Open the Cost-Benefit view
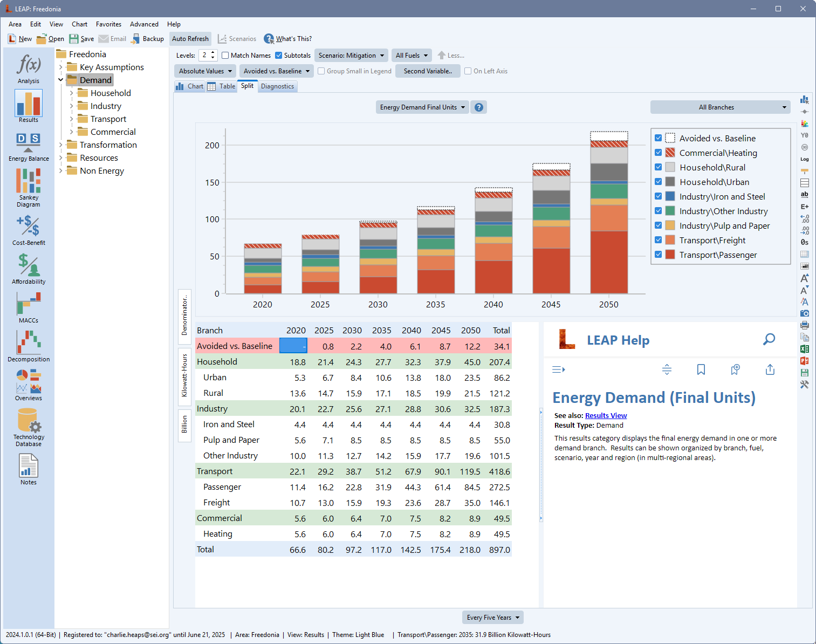The height and width of the screenshot is (644, 816). click(29, 230)
